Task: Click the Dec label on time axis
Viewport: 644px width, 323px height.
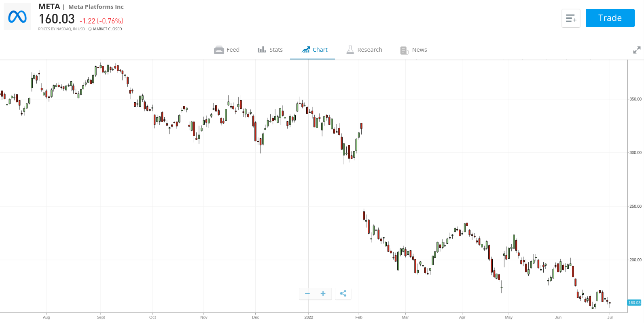Action: coord(256,317)
